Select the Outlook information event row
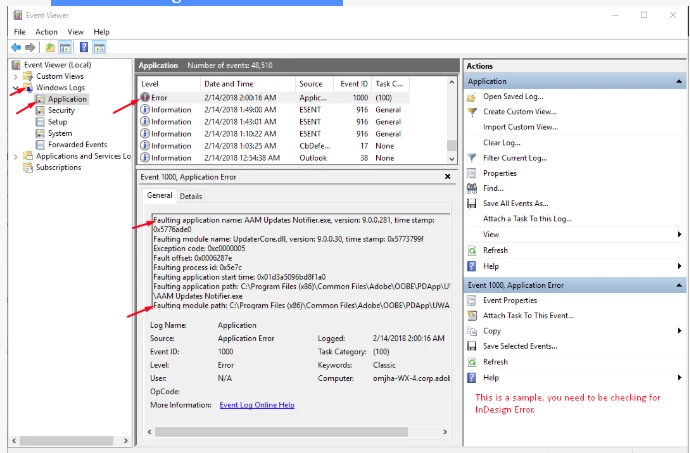Image resolution: width=690 pixels, height=453 pixels. pos(274,158)
